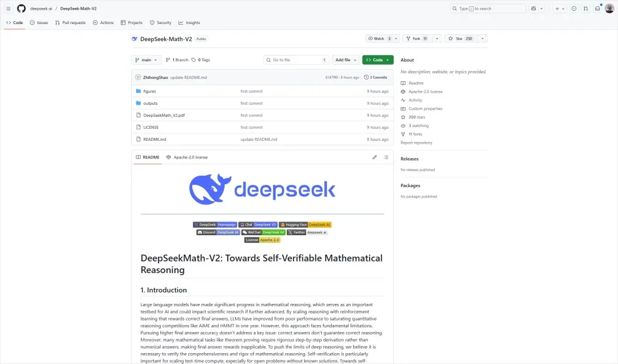The height and width of the screenshot is (364, 618).
Task: Switch to the Insights tab
Action: pyautogui.click(x=189, y=22)
